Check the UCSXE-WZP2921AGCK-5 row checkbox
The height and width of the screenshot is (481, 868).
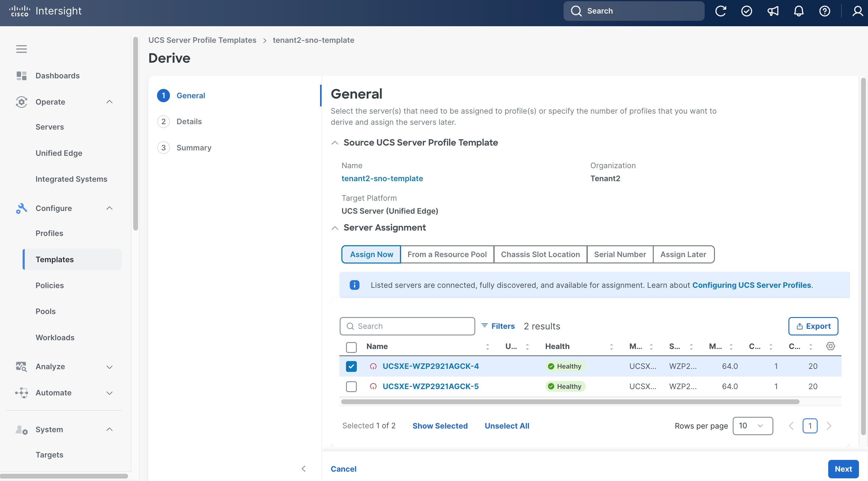pos(351,386)
